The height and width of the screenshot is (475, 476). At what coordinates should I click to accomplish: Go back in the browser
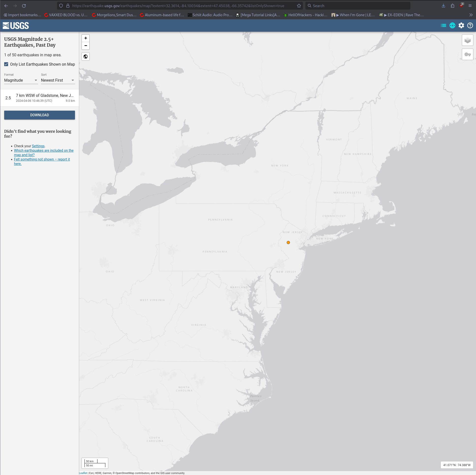click(x=6, y=6)
